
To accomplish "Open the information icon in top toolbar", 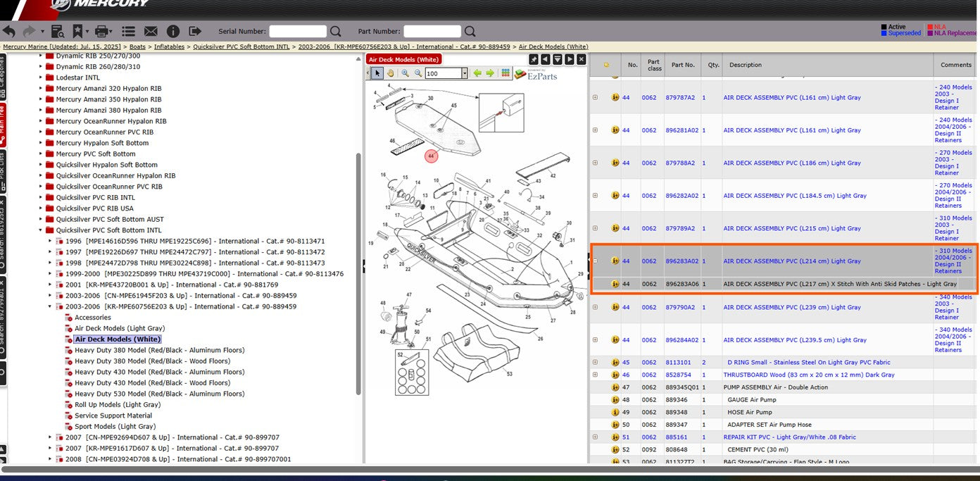I will pos(173,31).
